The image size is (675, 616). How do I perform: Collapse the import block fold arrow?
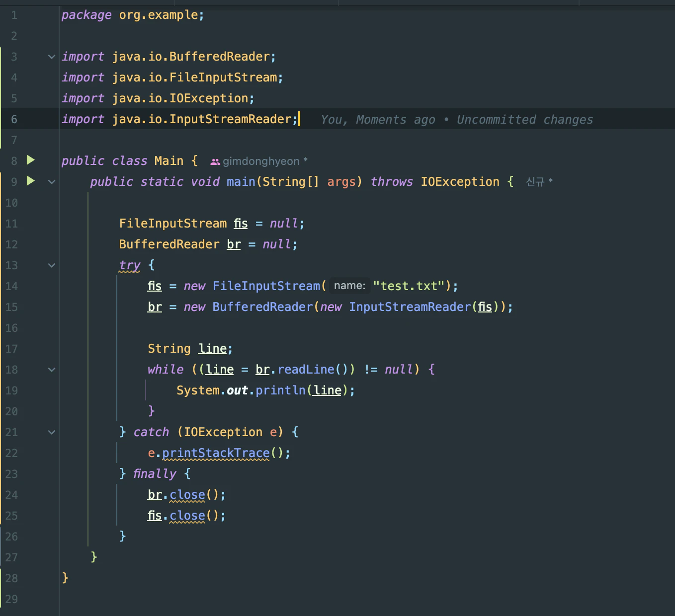[x=52, y=57]
